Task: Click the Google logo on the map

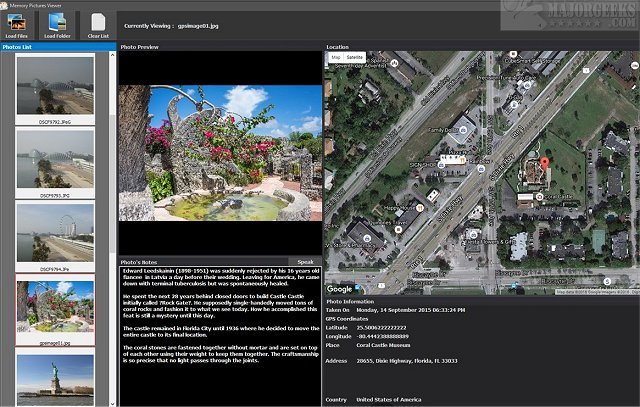Action: 340,289
